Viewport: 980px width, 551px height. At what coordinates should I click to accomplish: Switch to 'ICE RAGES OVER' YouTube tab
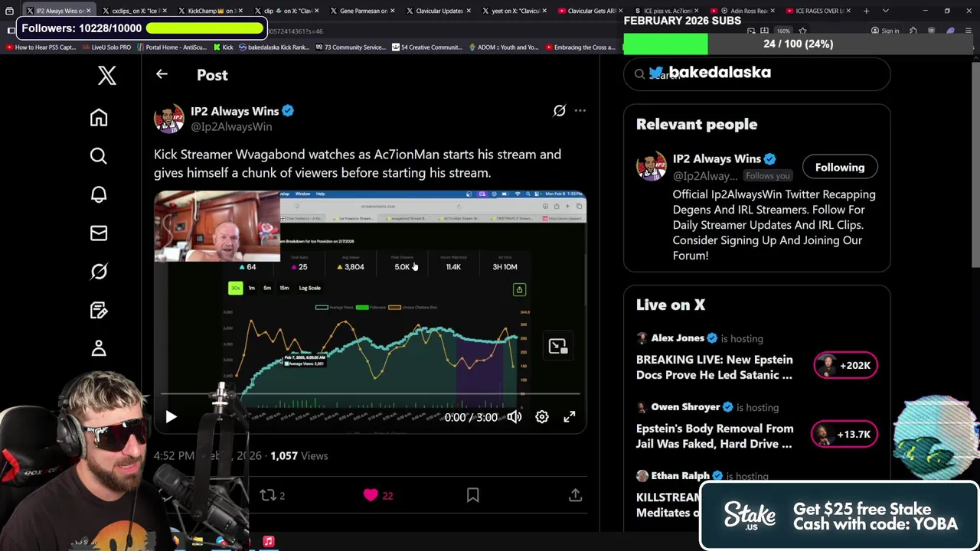[818, 11]
